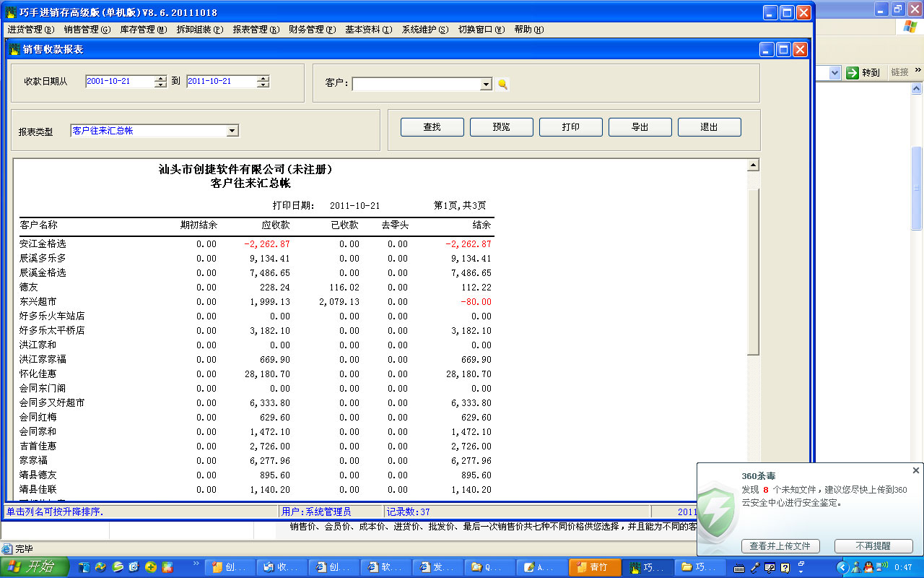Click the end date stepper arrows
Screen dimensions: 924x578
point(263,82)
